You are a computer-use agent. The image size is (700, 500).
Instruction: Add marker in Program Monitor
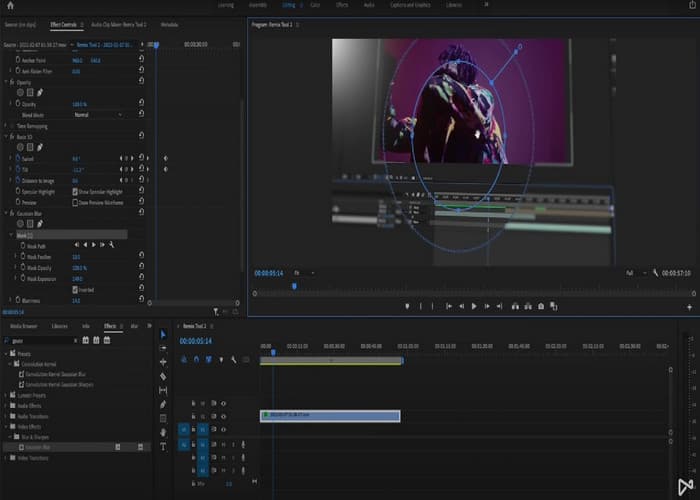click(407, 306)
